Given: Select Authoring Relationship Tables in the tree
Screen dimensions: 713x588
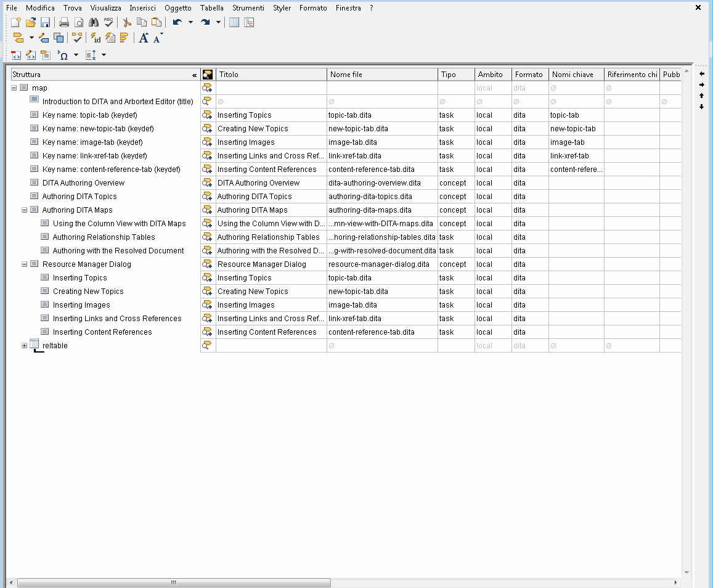Looking at the screenshot, I should (x=104, y=237).
